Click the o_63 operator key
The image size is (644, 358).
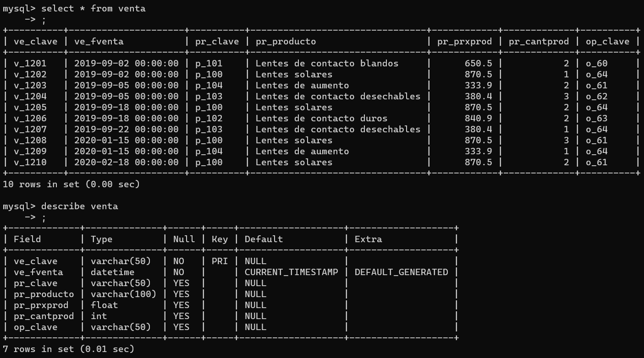597,119
